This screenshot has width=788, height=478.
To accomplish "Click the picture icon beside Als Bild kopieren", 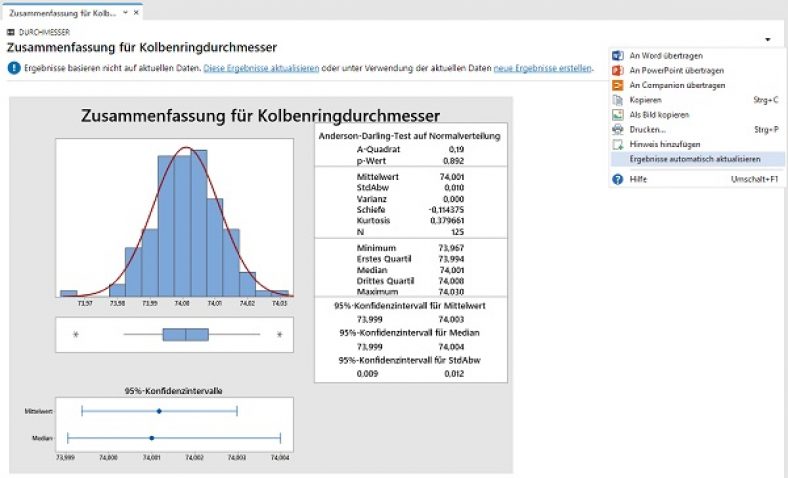I will click(617, 115).
